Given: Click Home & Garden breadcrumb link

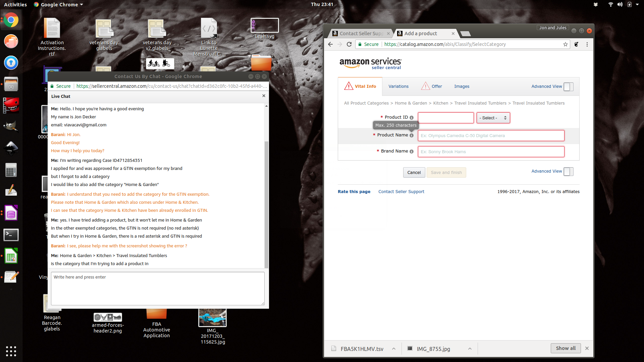Looking at the screenshot, I should click(x=411, y=103).
